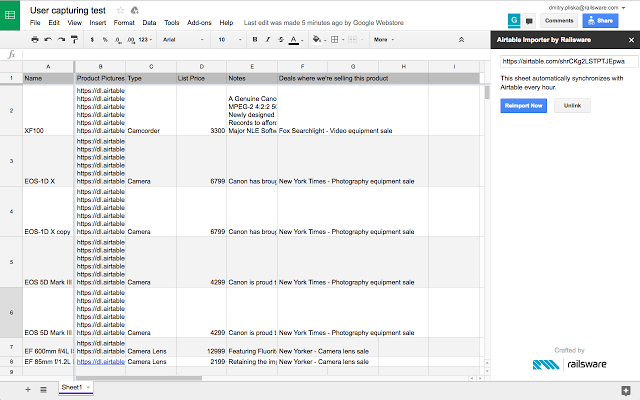640x400 pixels.
Task: Open the last edit history link
Action: [x=323, y=23]
